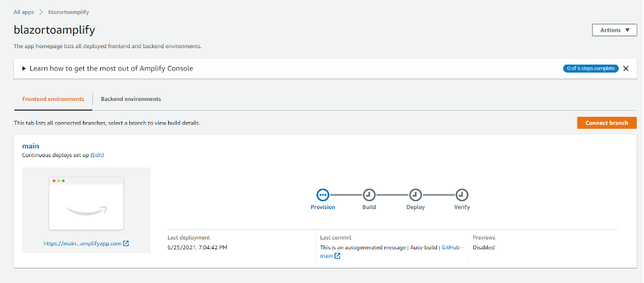Click the Provision step circle icon
Screen dimensions: 644x283
(x=322, y=195)
